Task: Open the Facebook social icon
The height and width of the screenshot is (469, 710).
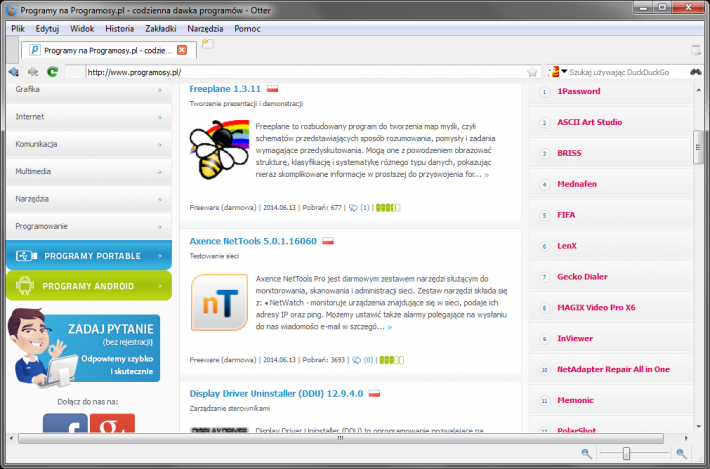Action: [x=65, y=423]
